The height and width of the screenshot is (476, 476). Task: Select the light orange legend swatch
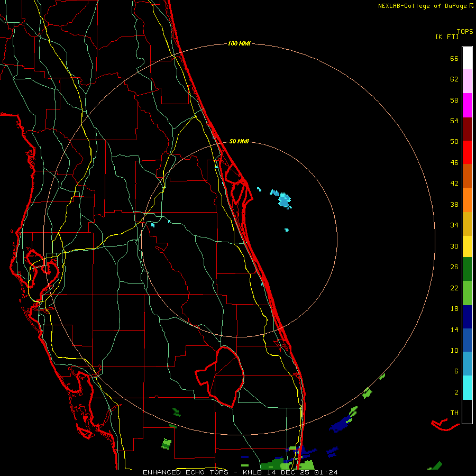(x=467, y=200)
